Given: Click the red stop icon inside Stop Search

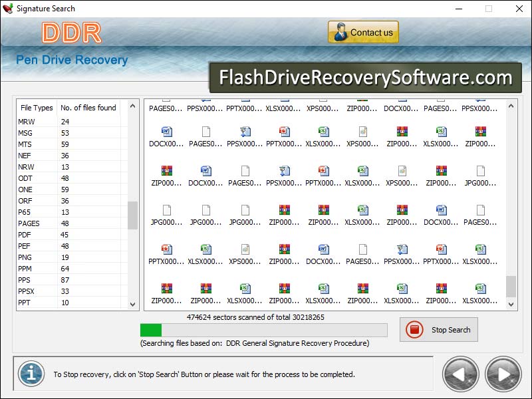Looking at the screenshot, I should click(414, 329).
